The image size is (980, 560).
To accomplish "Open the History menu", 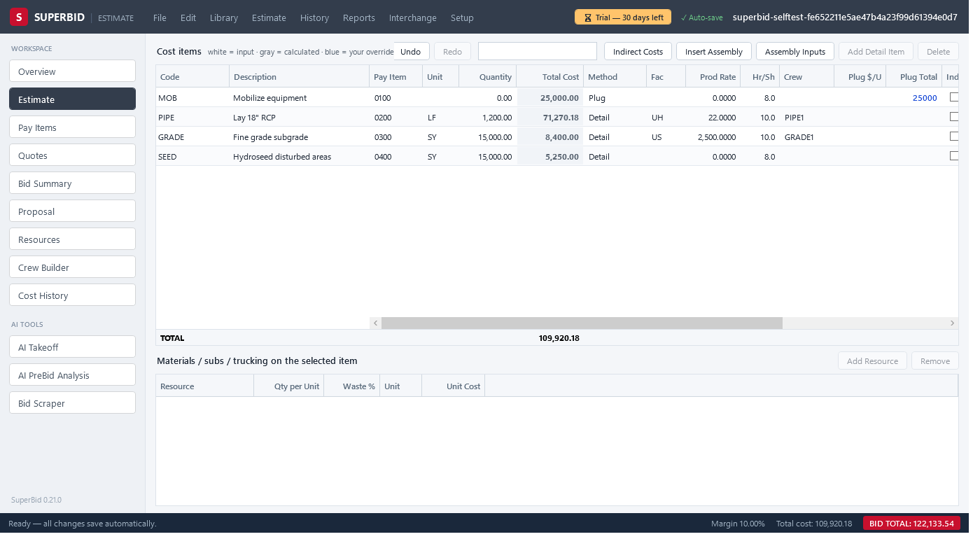I will (314, 17).
